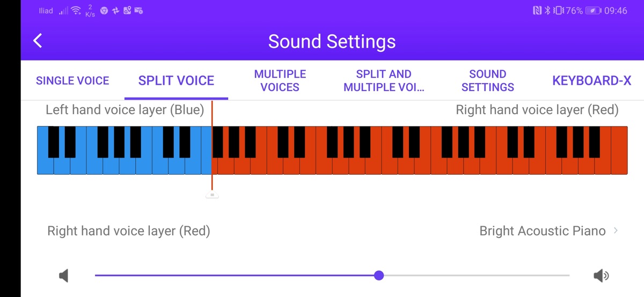
Task: Tap the Bluetooth status icon
Action: pos(547,11)
